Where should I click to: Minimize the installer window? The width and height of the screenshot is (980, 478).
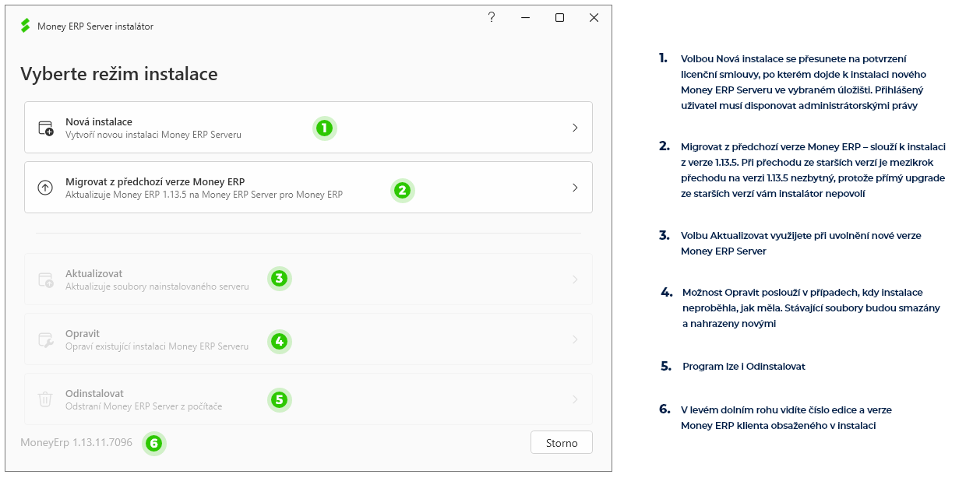click(x=526, y=17)
